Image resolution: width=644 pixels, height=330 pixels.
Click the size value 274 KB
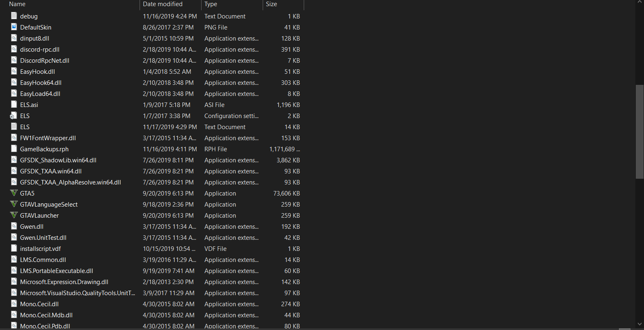(x=291, y=304)
